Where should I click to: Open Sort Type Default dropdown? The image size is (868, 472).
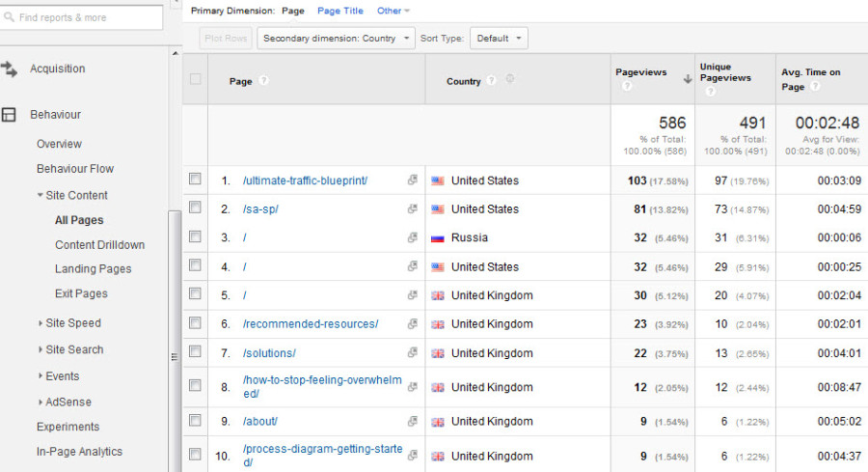point(499,39)
